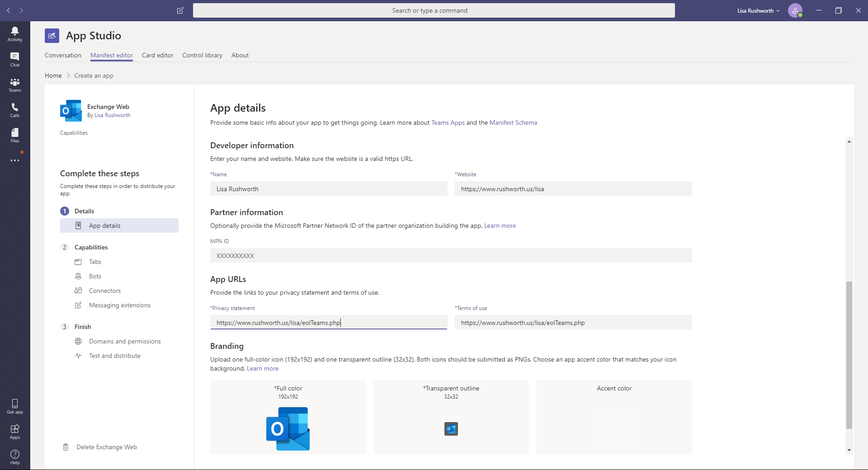The image size is (868, 470).
Task: Click Learn more under Partner information
Action: (500, 226)
